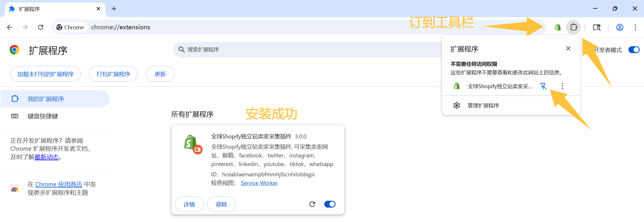The width and height of the screenshot is (644, 222).
Task: Click the 管理扩展程序 gear icon
Action: pos(457,105)
